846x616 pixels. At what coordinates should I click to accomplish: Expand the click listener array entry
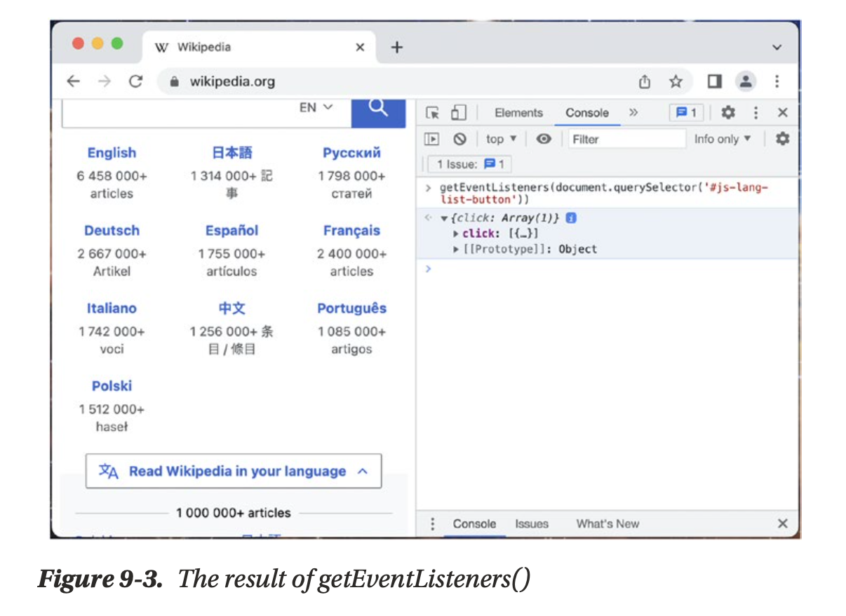457,234
